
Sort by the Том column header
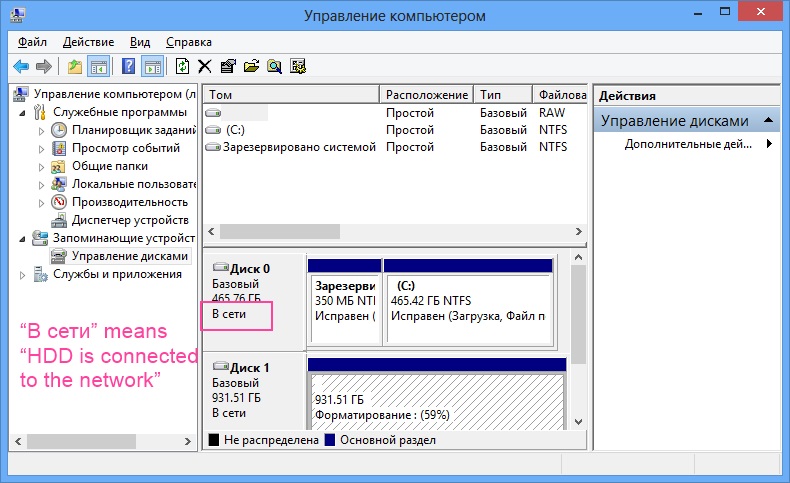291,95
